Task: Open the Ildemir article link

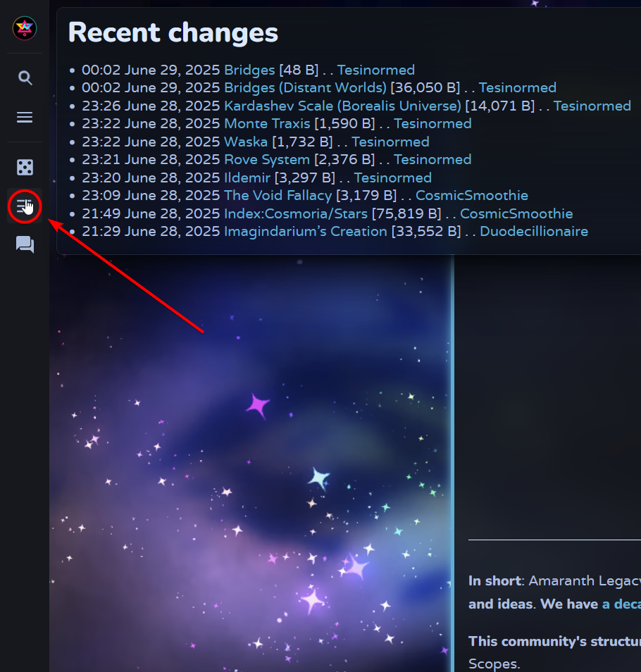Action: click(247, 178)
